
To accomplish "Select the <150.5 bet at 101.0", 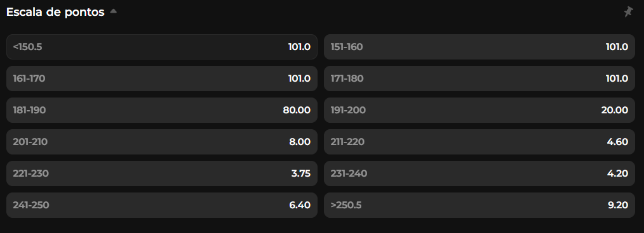I will click(162, 47).
